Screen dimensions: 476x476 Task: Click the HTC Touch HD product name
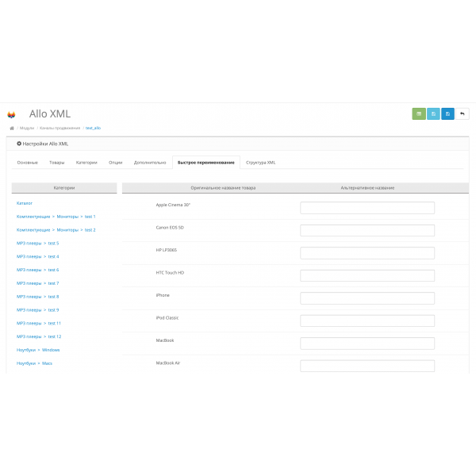tap(170, 273)
